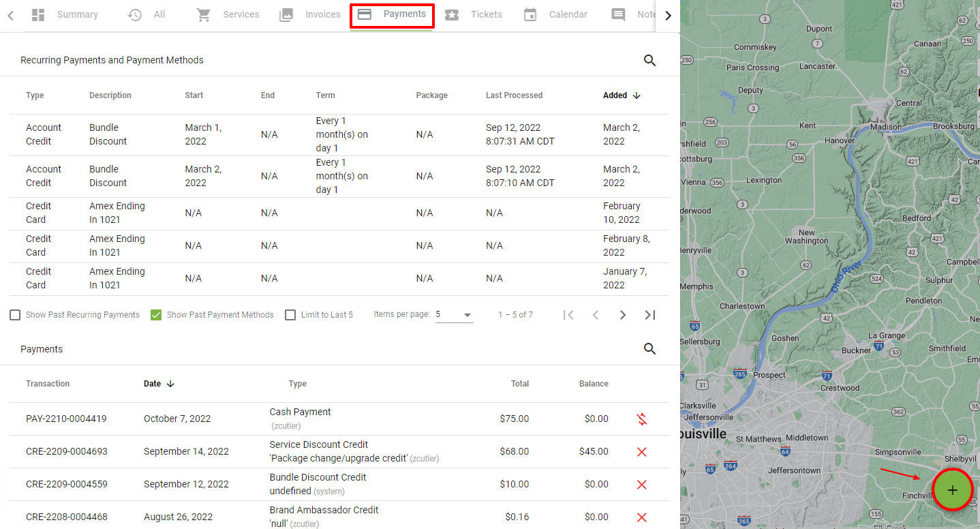
Task: Sort by Type column in recurring payments
Action: [x=35, y=95]
